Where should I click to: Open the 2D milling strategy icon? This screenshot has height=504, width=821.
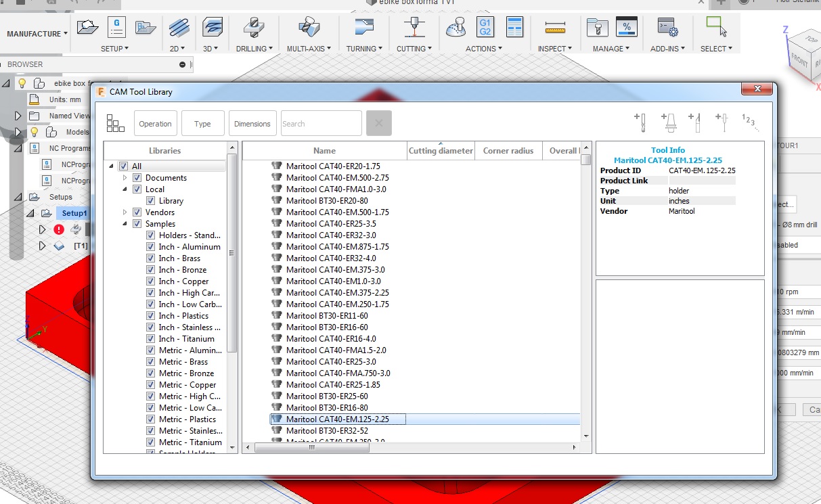(179, 27)
